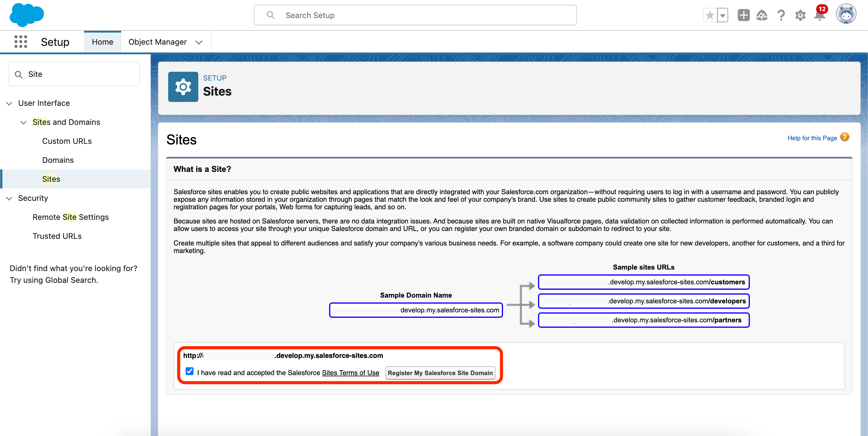Open Trusted URLs in the sidebar
Image resolution: width=868 pixels, height=436 pixels.
57,236
